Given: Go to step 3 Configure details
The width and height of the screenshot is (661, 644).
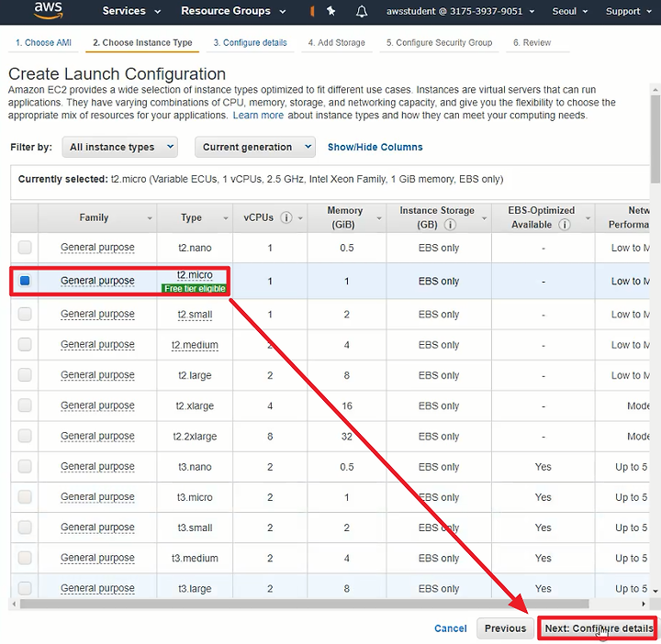Looking at the screenshot, I should click(x=250, y=42).
